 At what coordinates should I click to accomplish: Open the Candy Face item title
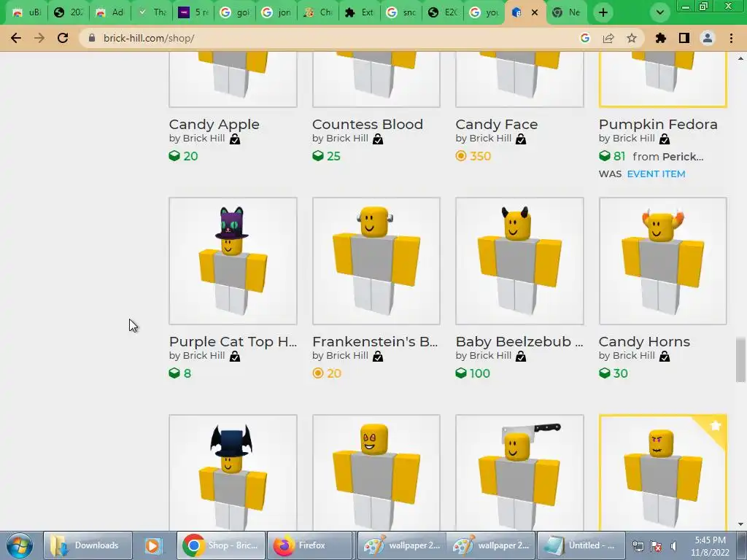(x=496, y=124)
